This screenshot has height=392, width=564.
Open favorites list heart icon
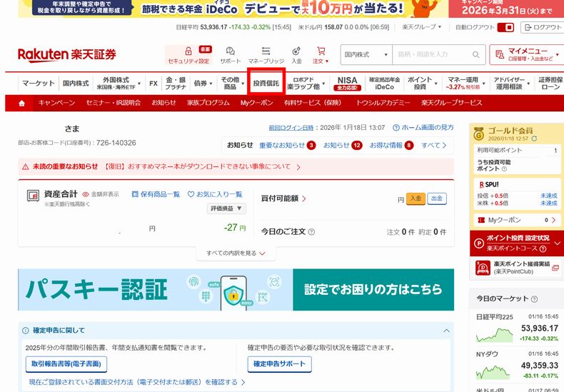coord(191,194)
